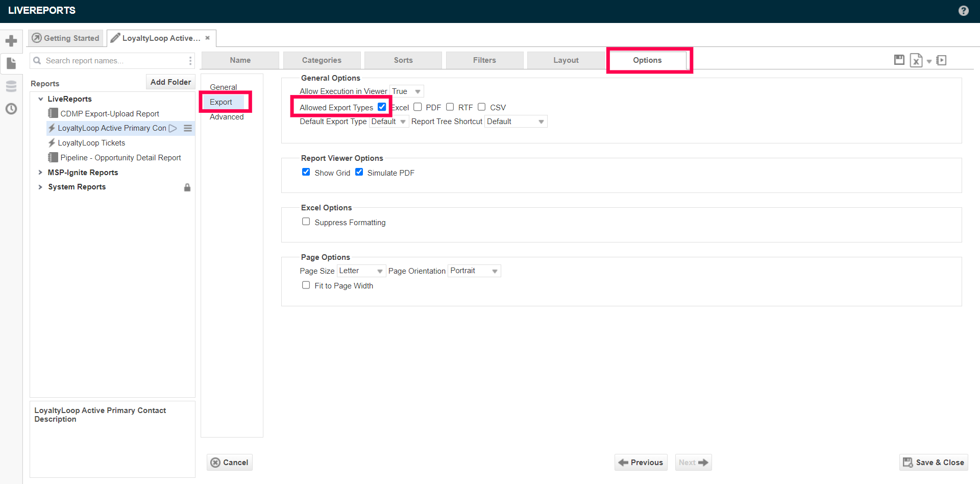Switch to the Filters tab

point(484,60)
